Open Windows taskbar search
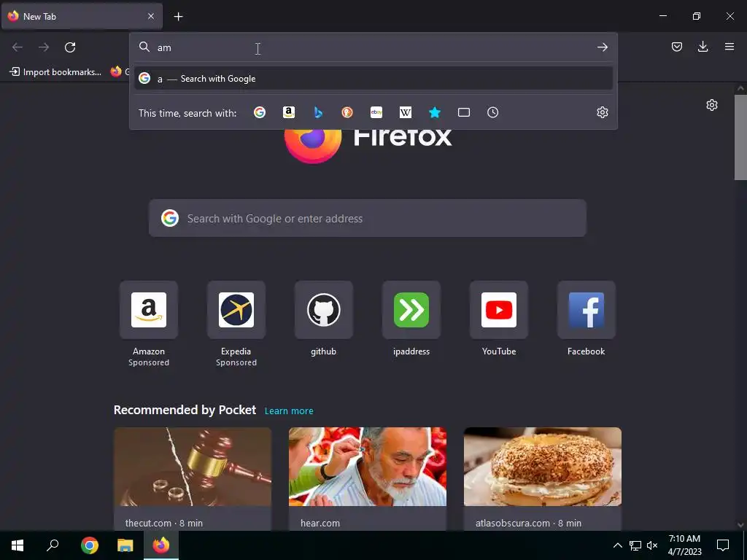The image size is (747, 560). point(53,545)
